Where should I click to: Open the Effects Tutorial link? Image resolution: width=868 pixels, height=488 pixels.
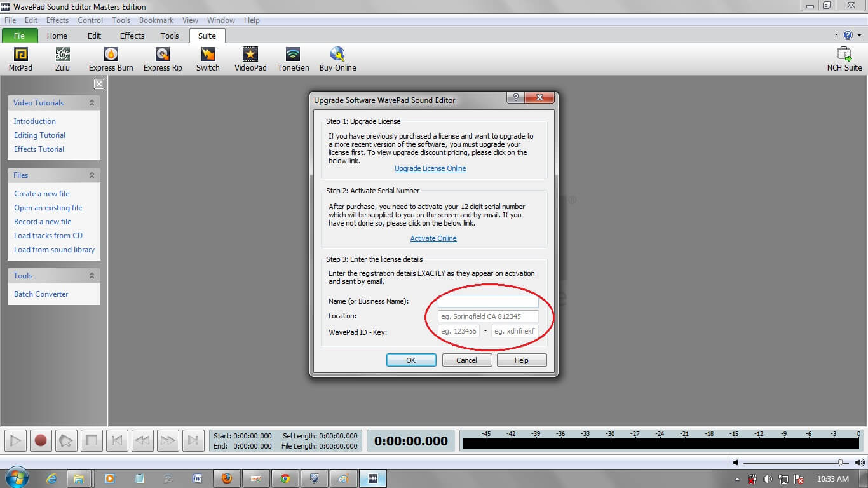39,149
